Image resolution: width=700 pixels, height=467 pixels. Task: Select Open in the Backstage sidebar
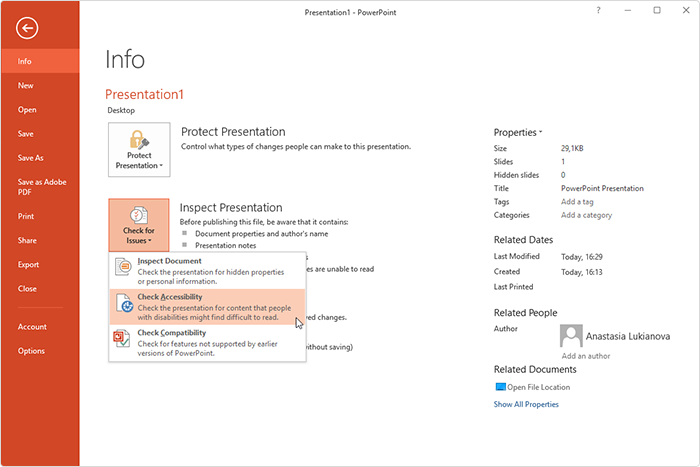[40, 109]
